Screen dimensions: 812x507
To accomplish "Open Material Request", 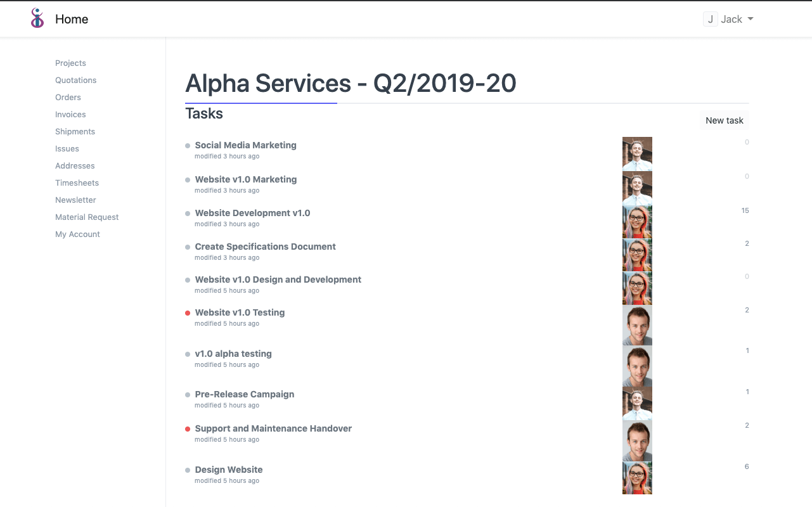I will (x=87, y=217).
